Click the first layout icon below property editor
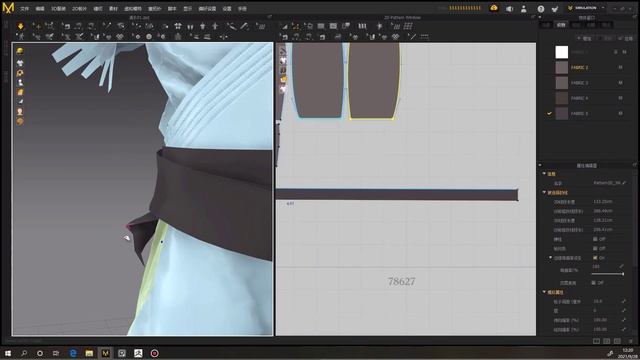This screenshot has height=360, width=640. coord(596,341)
